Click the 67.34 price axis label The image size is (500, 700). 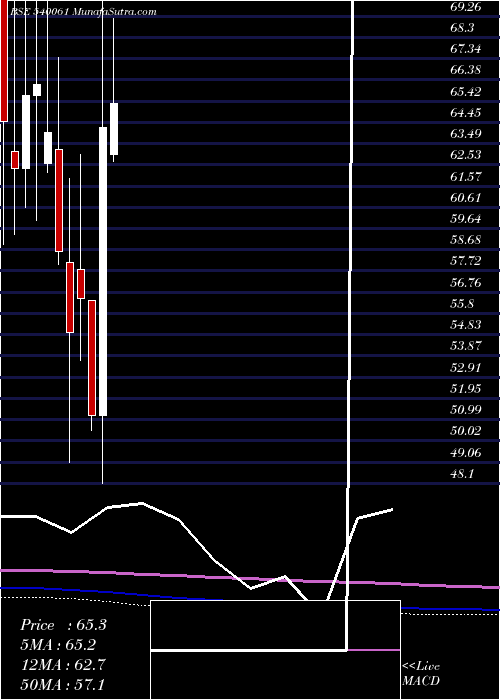(x=466, y=50)
